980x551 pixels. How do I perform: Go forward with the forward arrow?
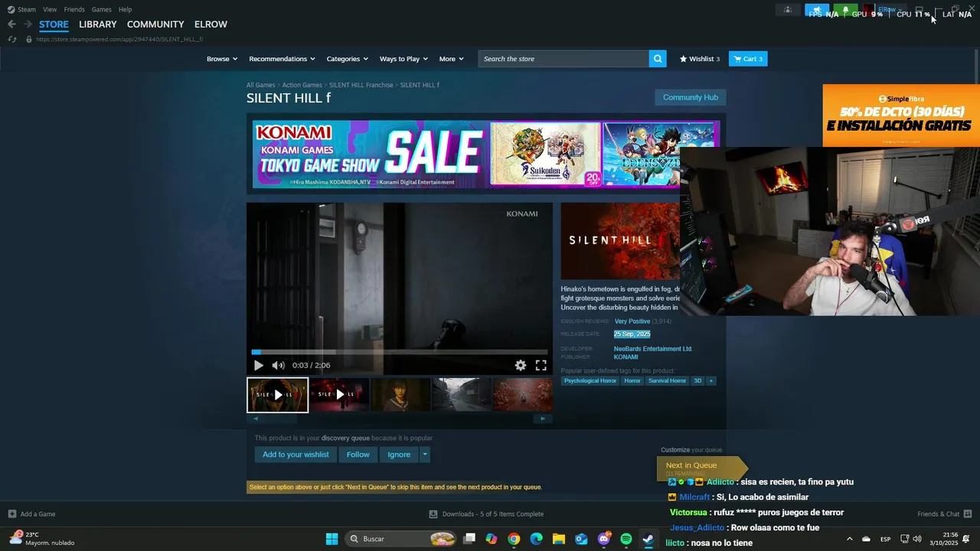28,24
